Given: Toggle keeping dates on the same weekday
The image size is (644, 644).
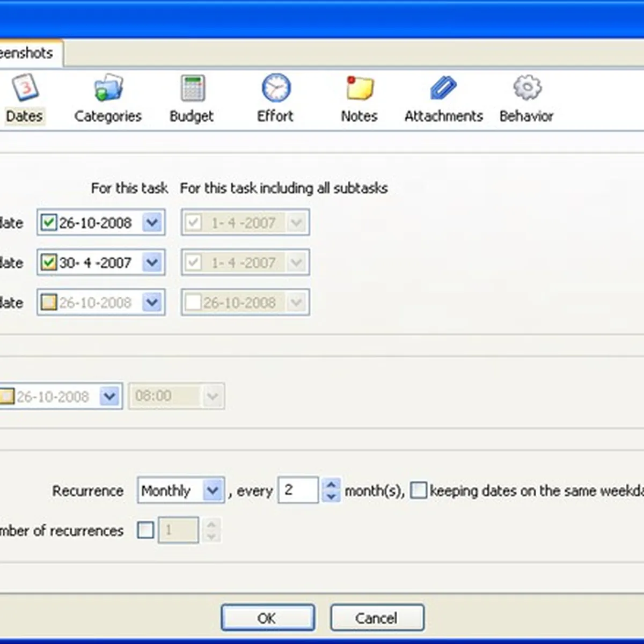Looking at the screenshot, I should tap(418, 491).
